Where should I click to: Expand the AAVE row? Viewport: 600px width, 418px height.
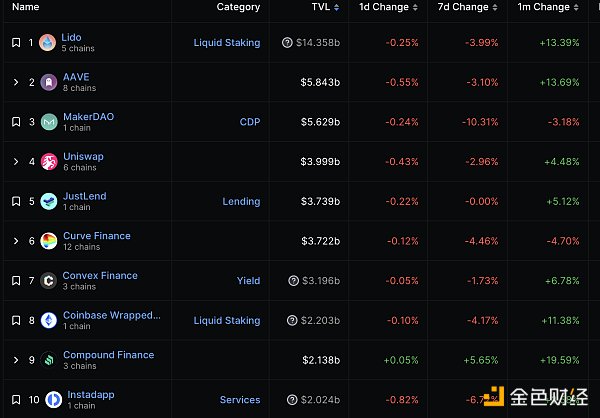(x=16, y=83)
